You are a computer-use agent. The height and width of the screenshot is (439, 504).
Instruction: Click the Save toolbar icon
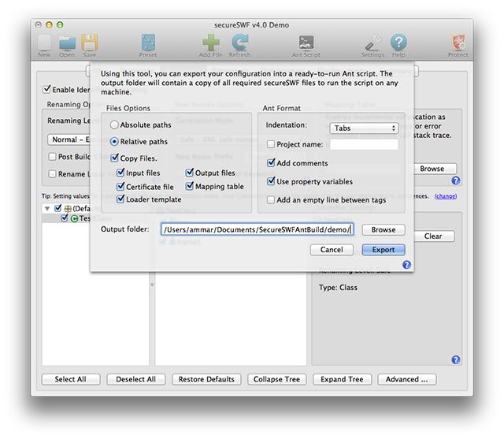89,43
